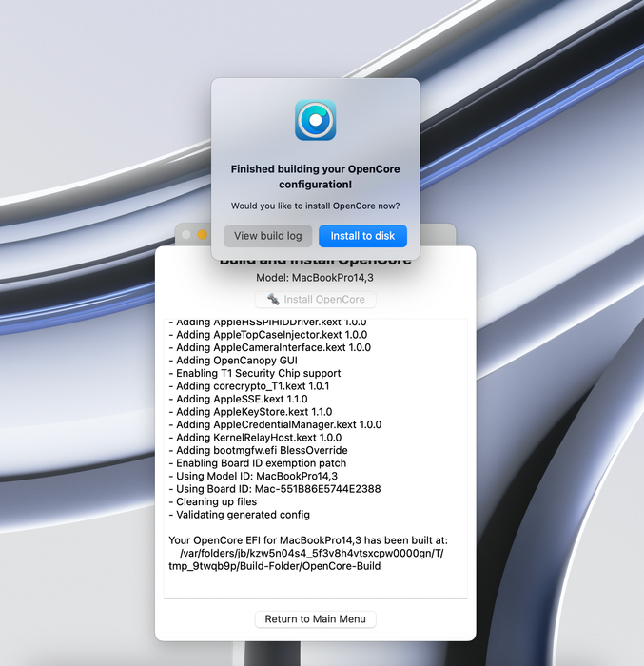Screen dimensions: 644x666
Task: Select 'Enabling T1 Security Chip support' line
Action: pos(255,373)
